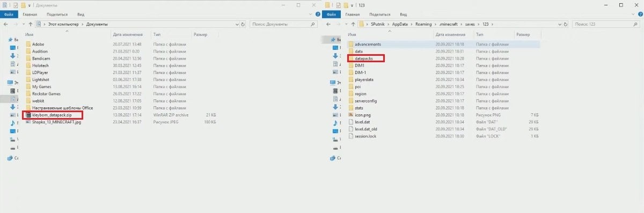Screen dimensions: 644x213
Task: Select the level.dat_old file
Action: coord(362,129)
